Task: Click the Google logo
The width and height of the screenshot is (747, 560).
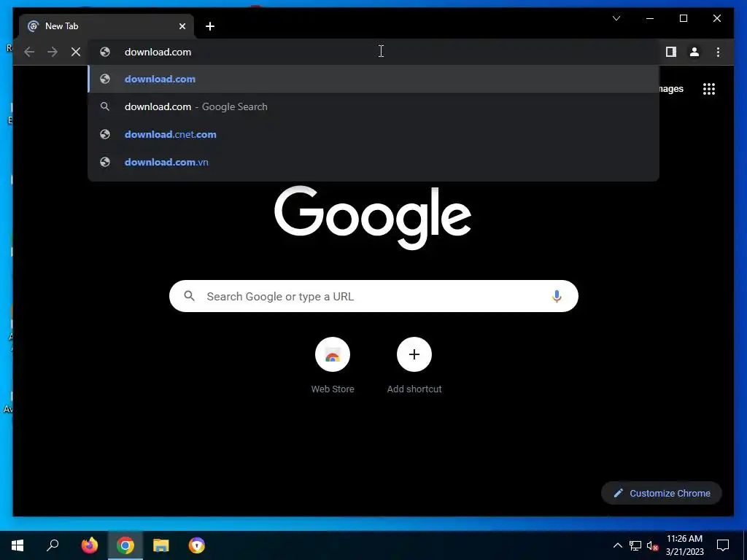Action: pos(373,217)
